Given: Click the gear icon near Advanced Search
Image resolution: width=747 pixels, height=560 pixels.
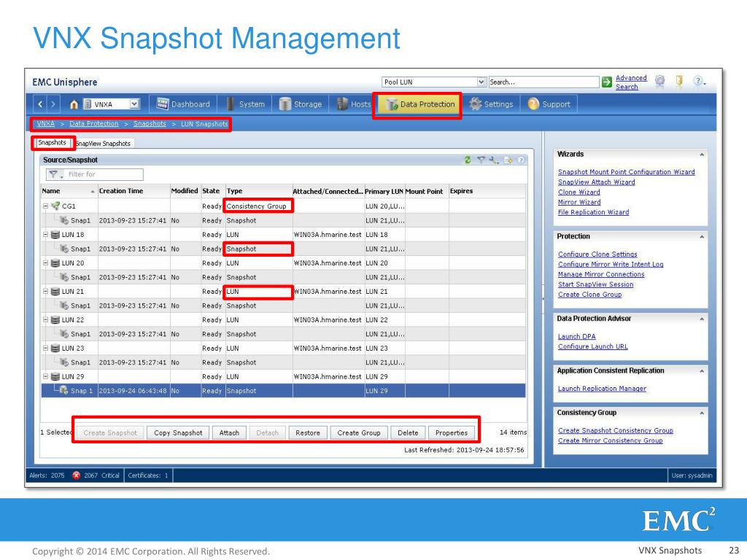Looking at the screenshot, I should pos(659,81).
